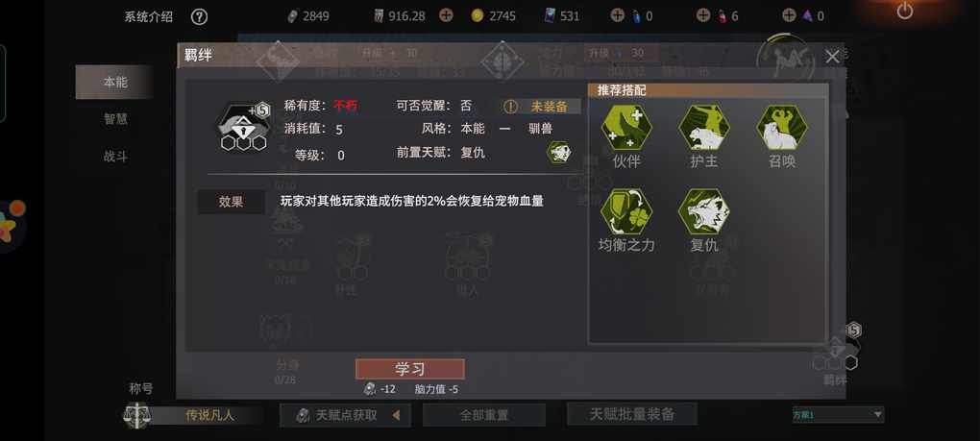The width and height of the screenshot is (980, 441).
Task: Open the 复仇 prerequisite talent icon
Action: (559, 153)
